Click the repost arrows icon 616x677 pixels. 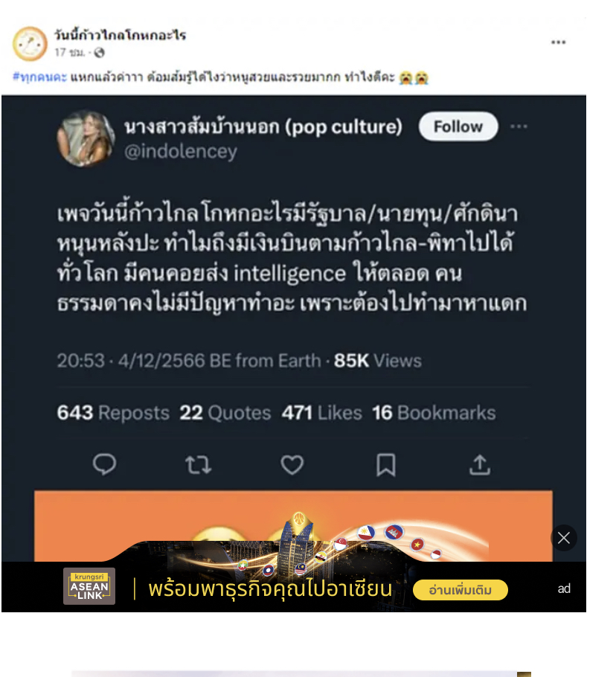(198, 465)
